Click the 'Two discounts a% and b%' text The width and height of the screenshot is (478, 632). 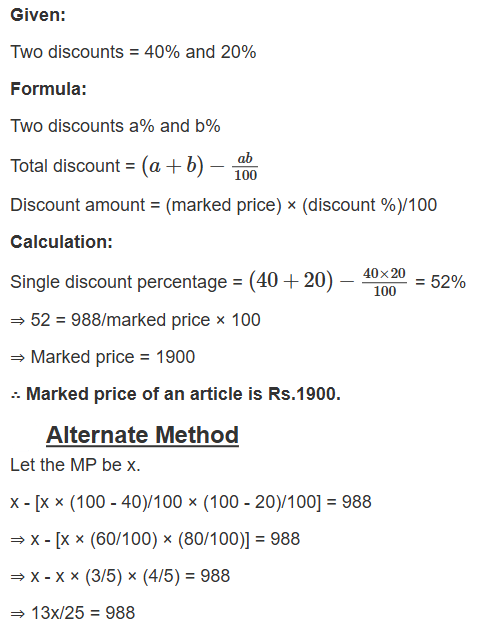[x=115, y=126]
